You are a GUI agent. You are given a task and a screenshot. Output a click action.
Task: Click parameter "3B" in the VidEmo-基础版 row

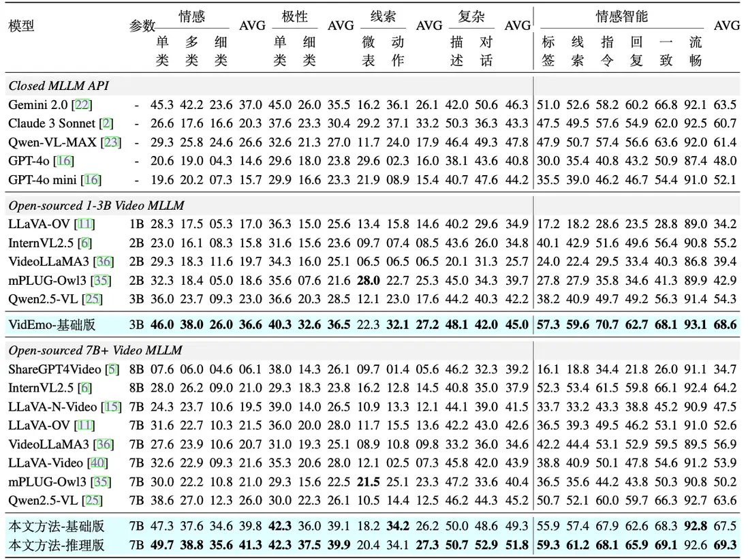(x=136, y=325)
